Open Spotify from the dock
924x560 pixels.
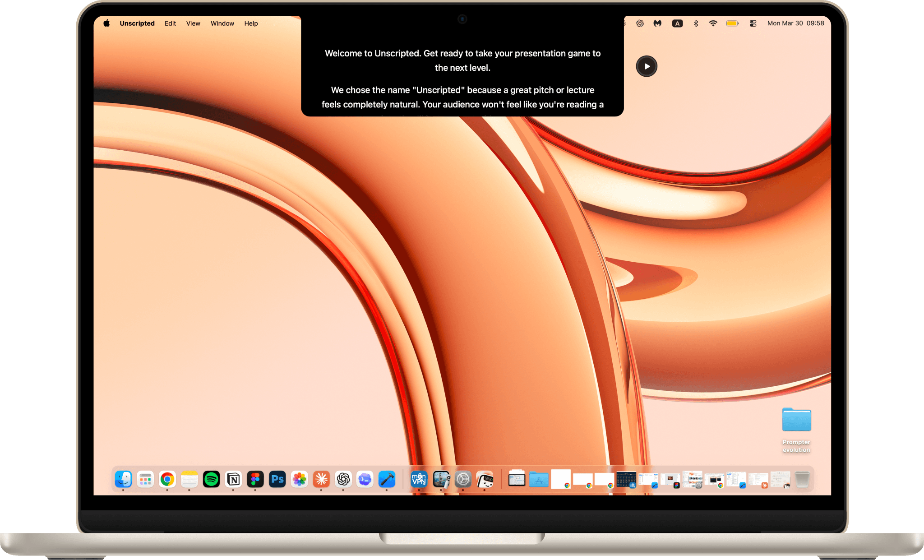click(x=211, y=479)
